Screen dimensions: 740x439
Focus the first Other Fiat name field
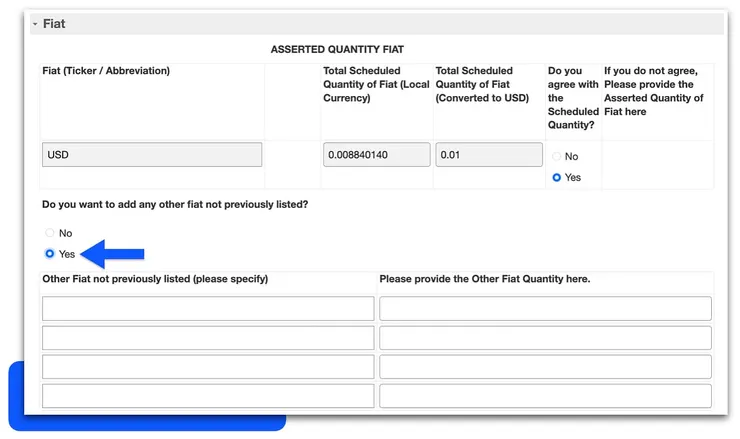pyautogui.click(x=208, y=309)
